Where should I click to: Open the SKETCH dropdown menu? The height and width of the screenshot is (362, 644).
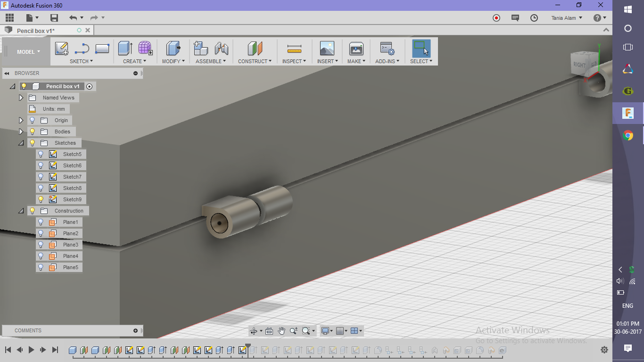81,61
